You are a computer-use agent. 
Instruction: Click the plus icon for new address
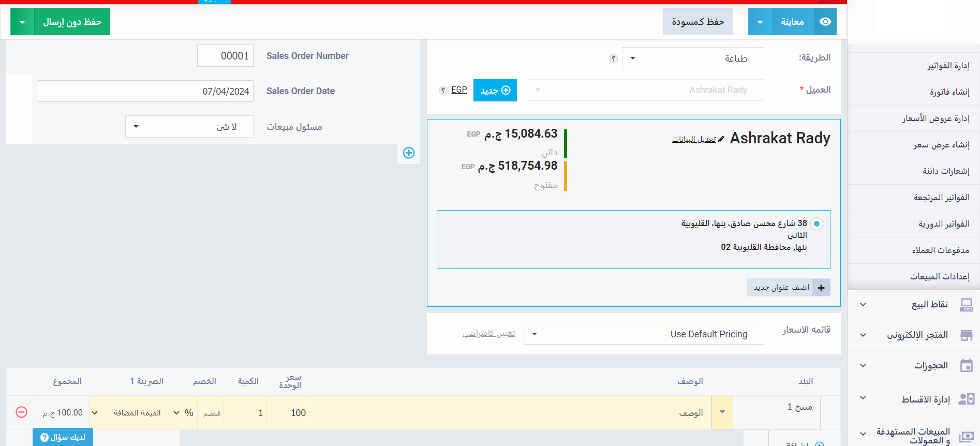[821, 288]
